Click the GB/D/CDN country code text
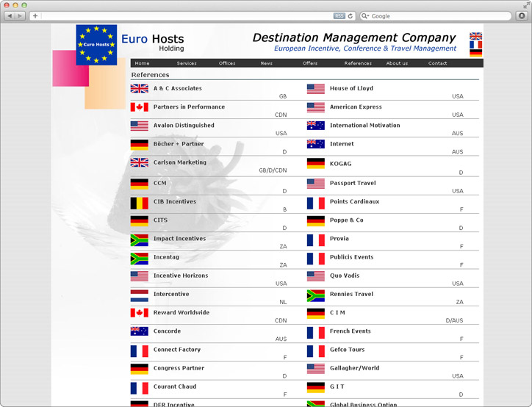Image resolution: width=532 pixels, height=407 pixels. point(273,170)
